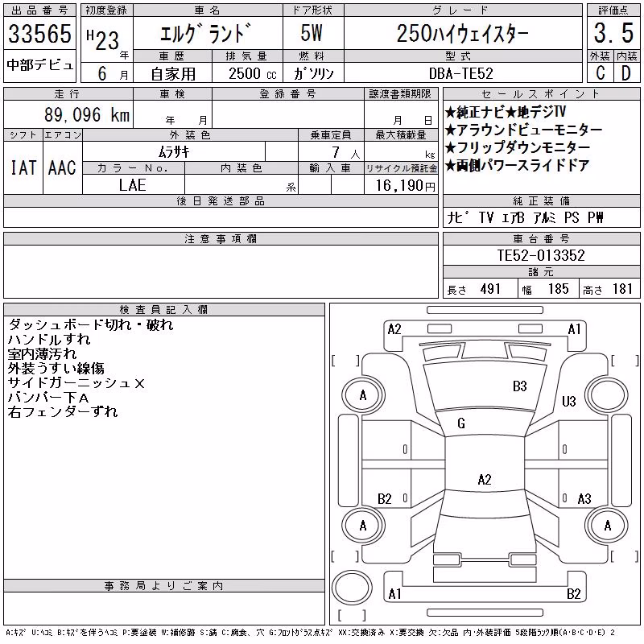The width and height of the screenshot is (644, 644).
Task: Select interior grade D
Action: 626,73
